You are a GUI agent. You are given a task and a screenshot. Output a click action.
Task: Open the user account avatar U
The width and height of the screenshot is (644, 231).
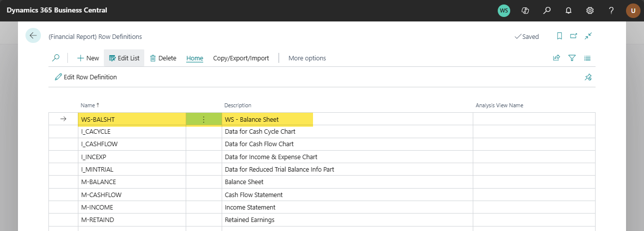[633, 10]
